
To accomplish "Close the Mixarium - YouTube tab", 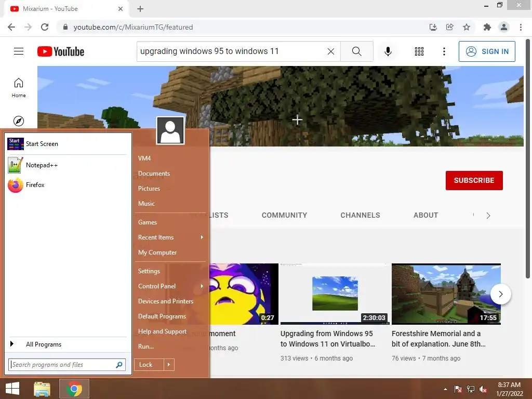I will tap(121, 9).
